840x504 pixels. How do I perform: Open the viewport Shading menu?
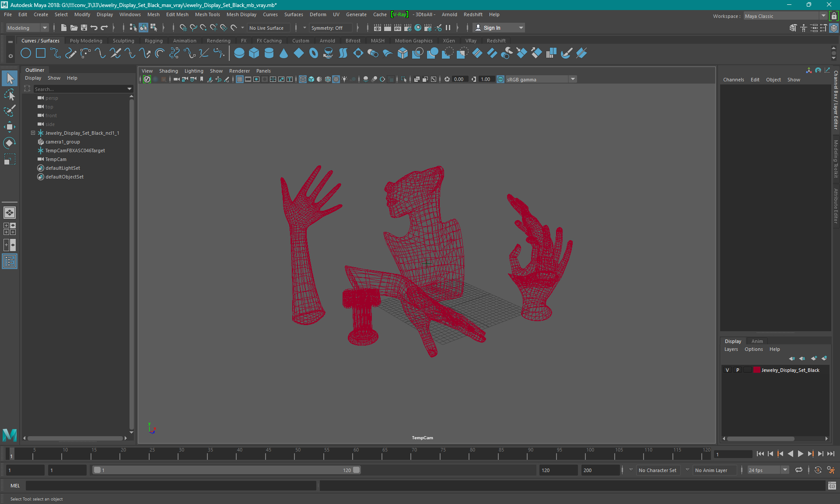(168, 71)
